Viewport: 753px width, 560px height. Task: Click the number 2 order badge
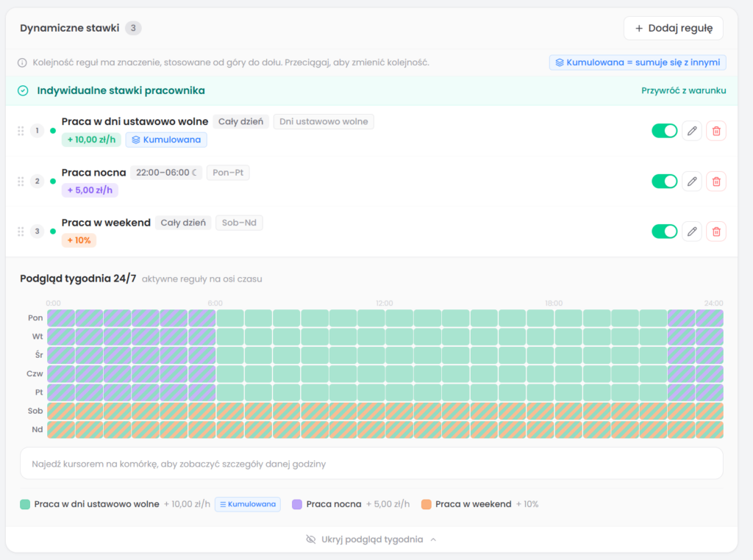tap(37, 182)
